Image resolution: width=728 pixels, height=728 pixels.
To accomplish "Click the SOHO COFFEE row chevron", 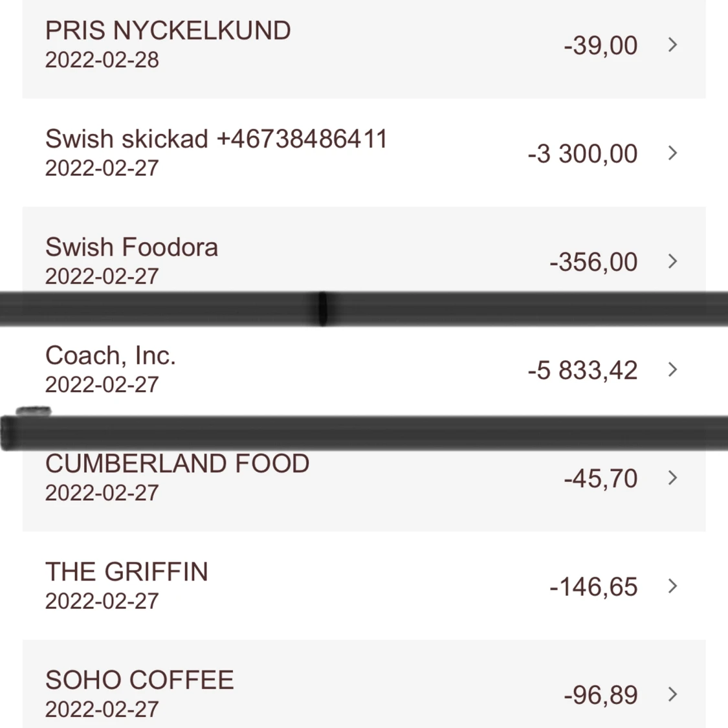I will [672, 694].
